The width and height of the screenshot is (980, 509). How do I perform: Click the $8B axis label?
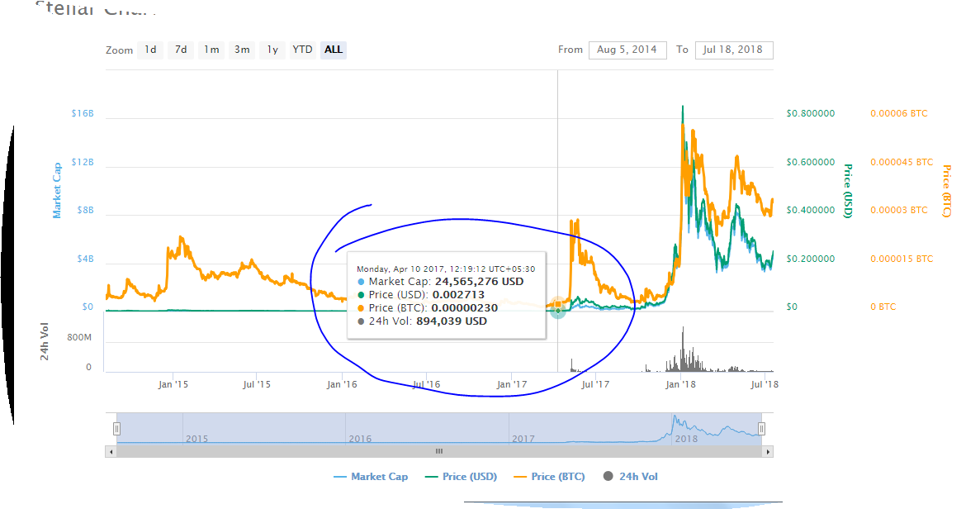(x=86, y=210)
